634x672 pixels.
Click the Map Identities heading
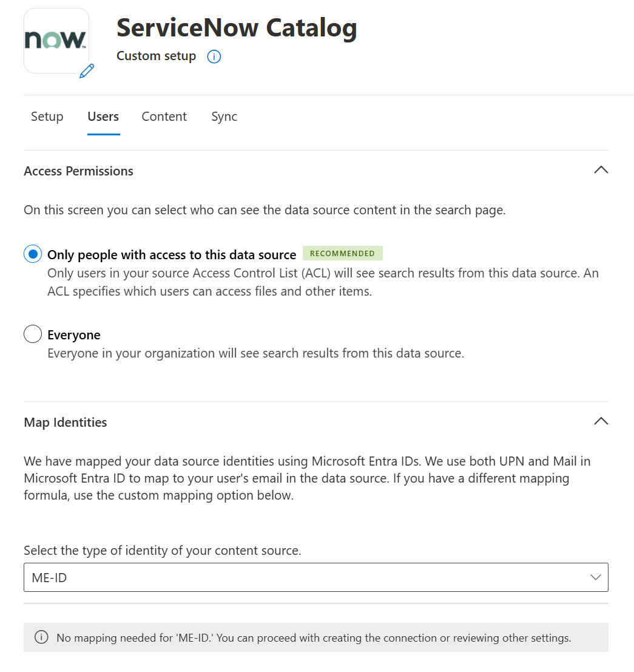point(66,423)
